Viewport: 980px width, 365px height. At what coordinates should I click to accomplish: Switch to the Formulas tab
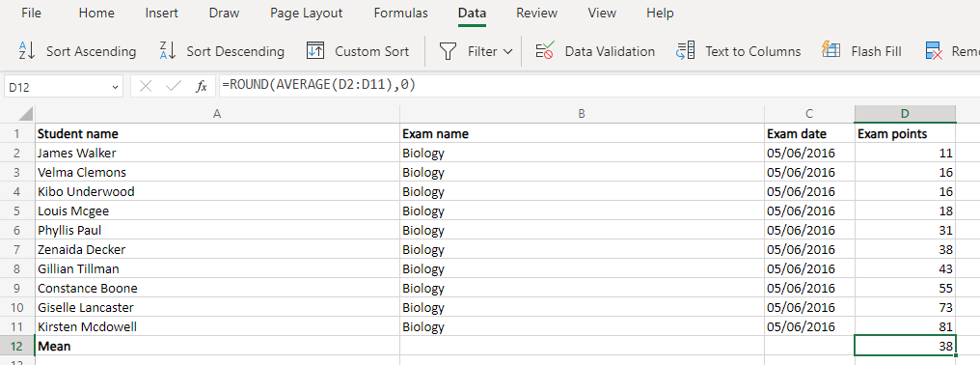click(400, 14)
